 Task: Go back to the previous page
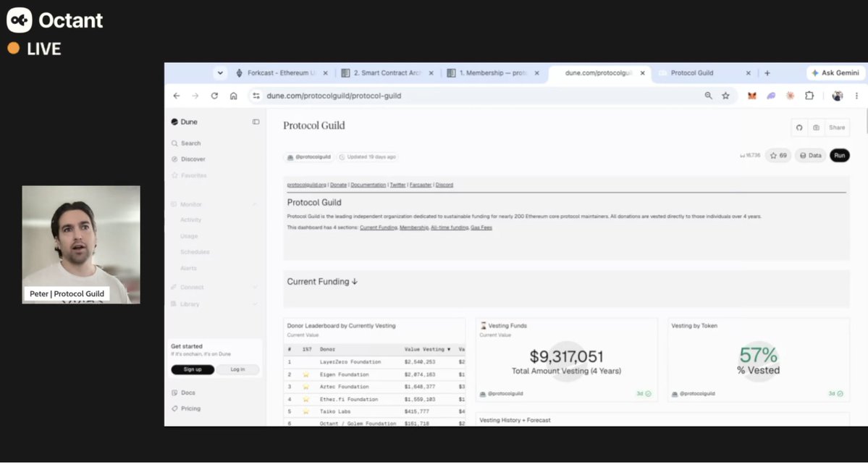point(177,96)
